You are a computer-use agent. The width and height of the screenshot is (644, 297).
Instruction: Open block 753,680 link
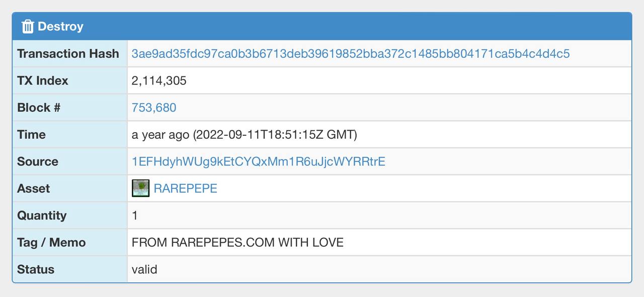point(154,108)
